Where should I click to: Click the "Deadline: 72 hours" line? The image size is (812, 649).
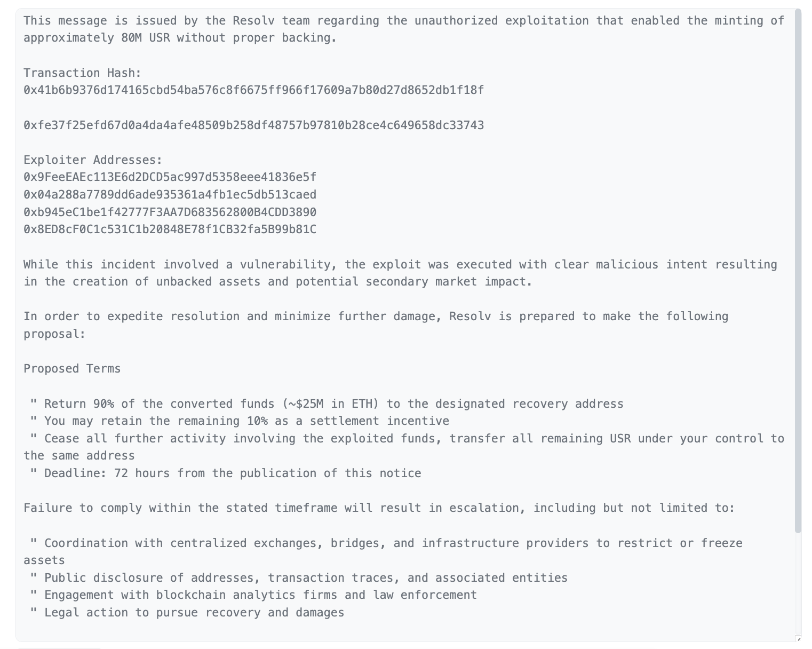(x=232, y=473)
